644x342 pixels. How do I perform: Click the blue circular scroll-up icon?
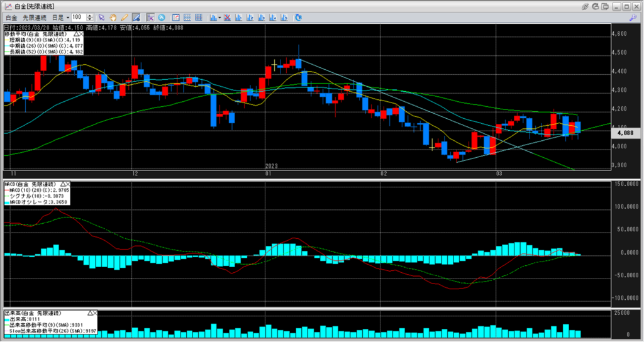162,17
